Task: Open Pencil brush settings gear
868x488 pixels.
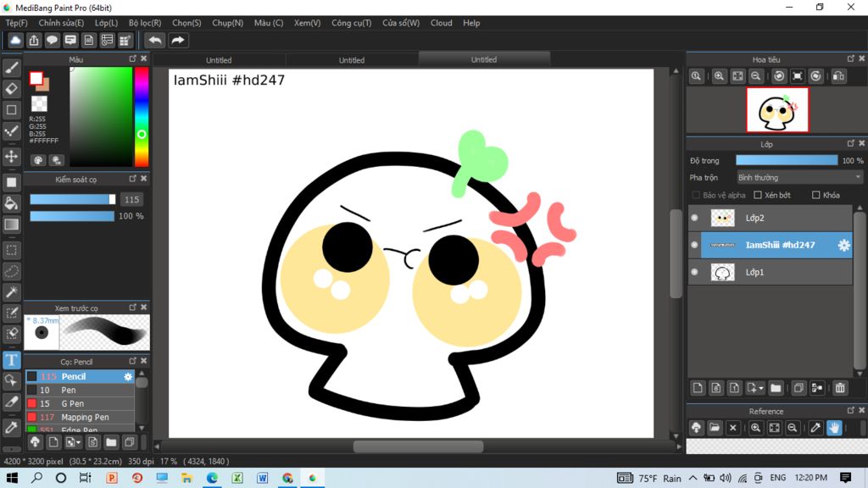Action: coord(128,377)
